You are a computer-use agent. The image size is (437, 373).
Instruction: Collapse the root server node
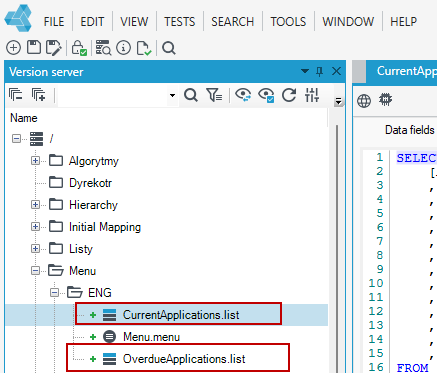point(16,138)
